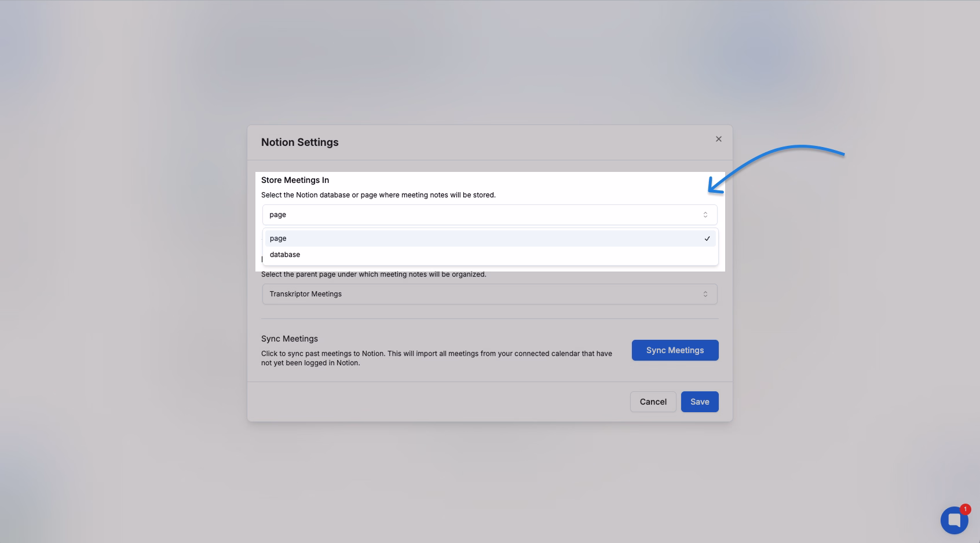The height and width of the screenshot is (543, 980).
Task: Click the Notion Settings dialog title
Action: 300,142
